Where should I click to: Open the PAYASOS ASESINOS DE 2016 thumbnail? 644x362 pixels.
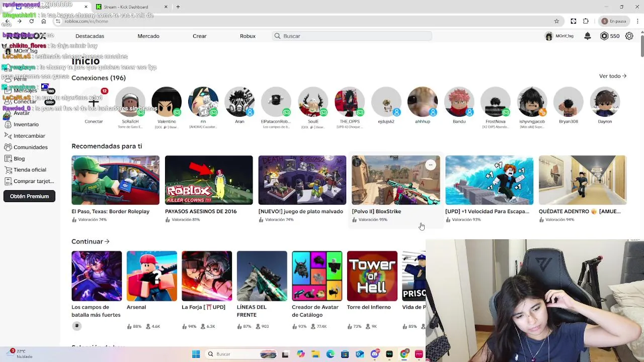click(x=209, y=180)
